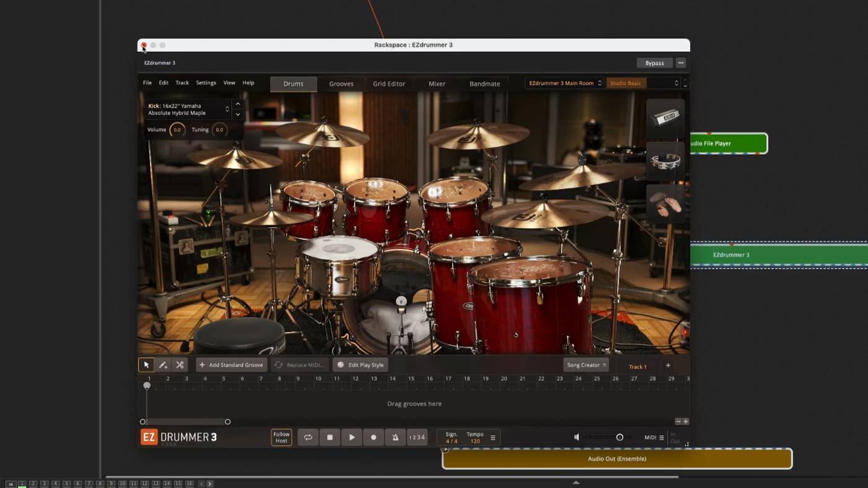Click the Edit Play Style button

point(361,365)
